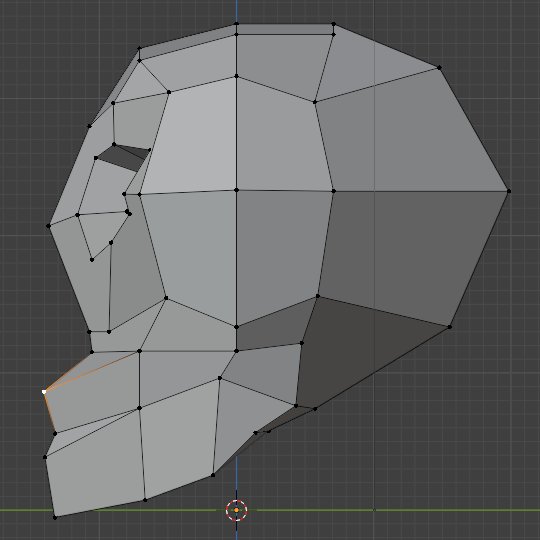Select the rightmost vertex at back of head
540x540 pixels.
pyautogui.click(x=509, y=191)
